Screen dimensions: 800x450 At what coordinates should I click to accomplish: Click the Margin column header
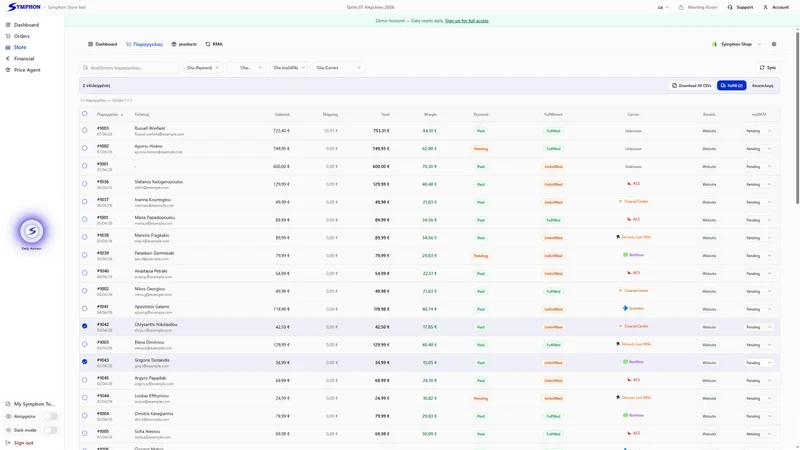430,115
